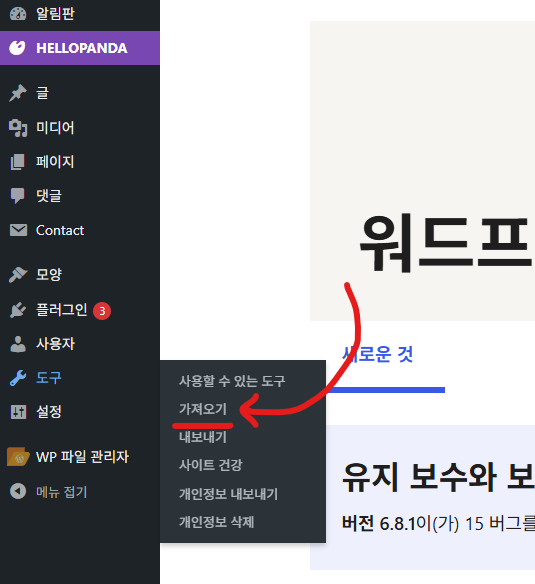Image resolution: width=535 pixels, height=584 pixels.
Task: Click the dashboard gauge icon next to 알림판
Action: (18, 14)
